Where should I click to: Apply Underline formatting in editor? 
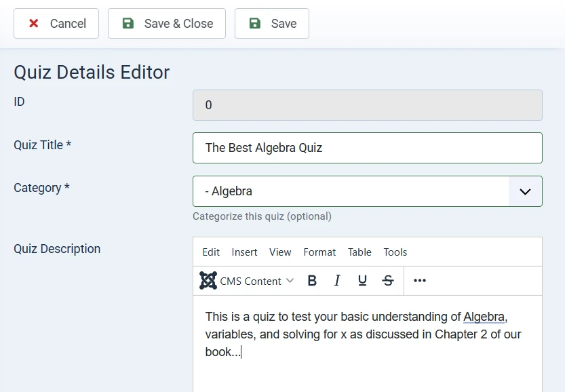point(362,281)
